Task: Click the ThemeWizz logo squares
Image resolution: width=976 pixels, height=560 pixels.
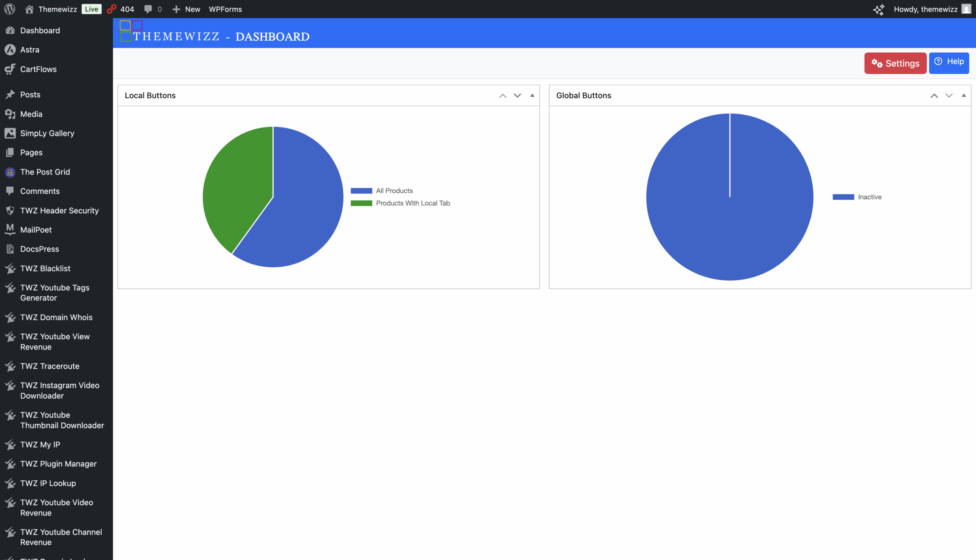Action: point(131,31)
